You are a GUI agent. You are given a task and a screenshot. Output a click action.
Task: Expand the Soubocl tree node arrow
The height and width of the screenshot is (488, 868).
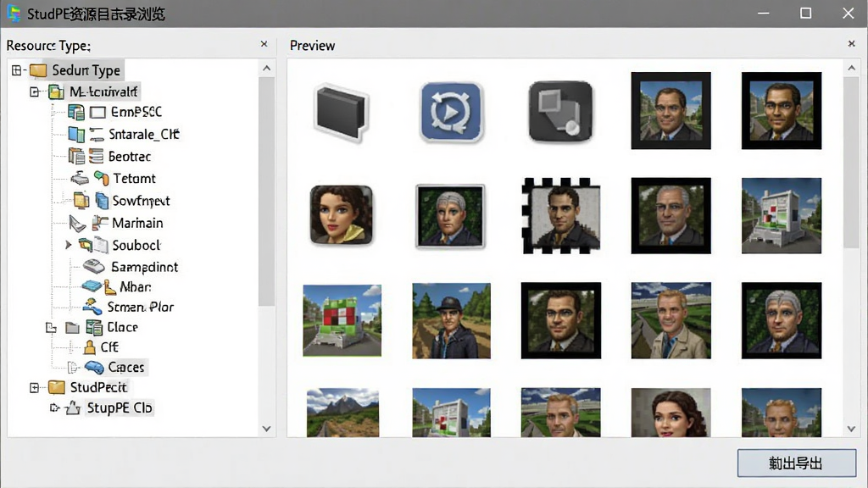point(68,245)
